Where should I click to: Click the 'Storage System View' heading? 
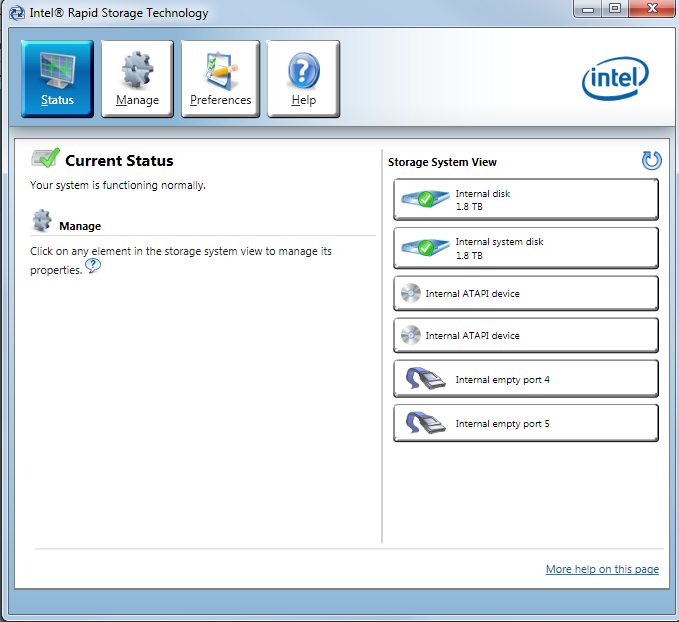[x=442, y=162]
